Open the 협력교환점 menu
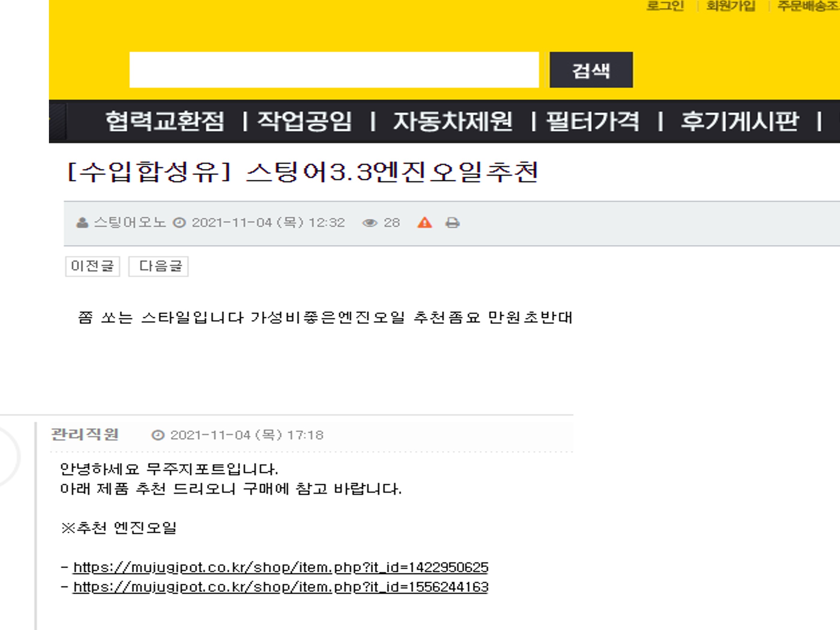 (x=165, y=122)
